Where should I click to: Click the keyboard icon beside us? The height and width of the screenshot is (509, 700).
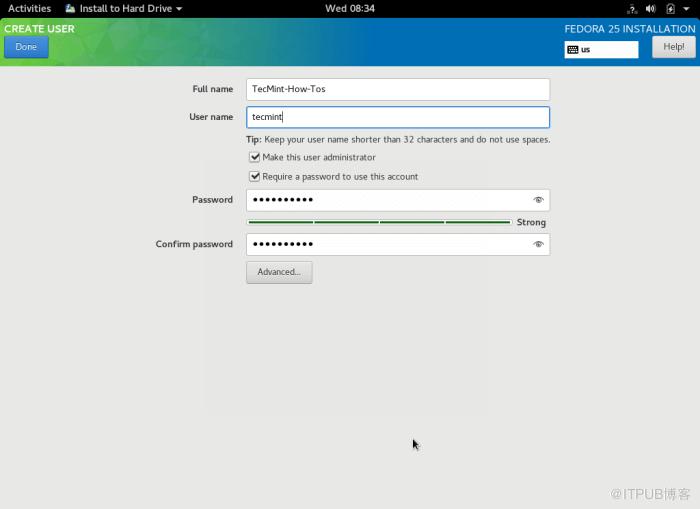pyautogui.click(x=573, y=50)
